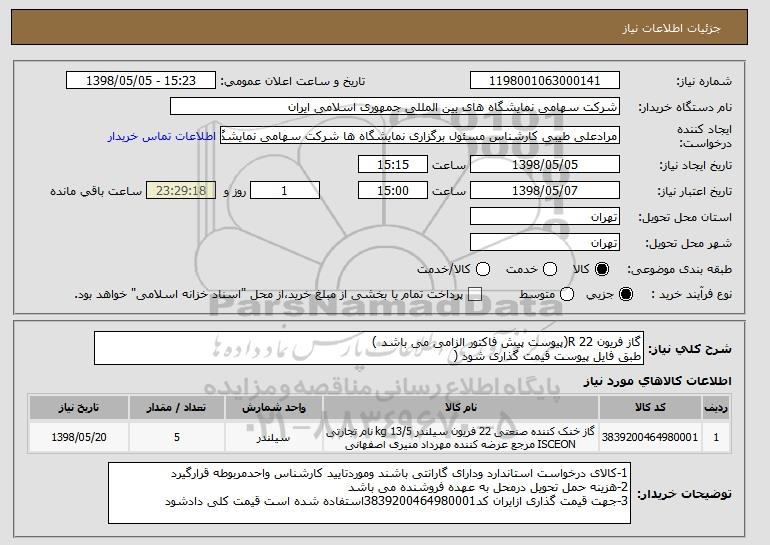Click the request creator name field
This screenshot has width=770, height=545.
[x=420, y=136]
